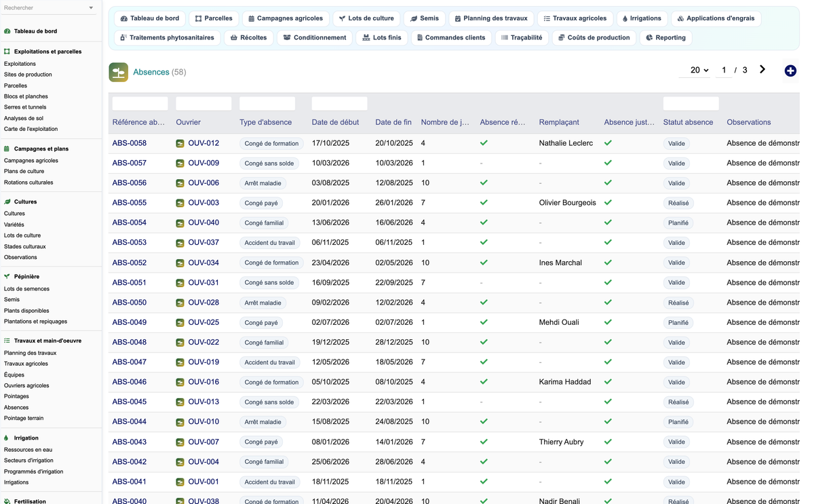This screenshot has width=814, height=504.
Task: Open absence record ABS-0058
Action: coord(130,143)
